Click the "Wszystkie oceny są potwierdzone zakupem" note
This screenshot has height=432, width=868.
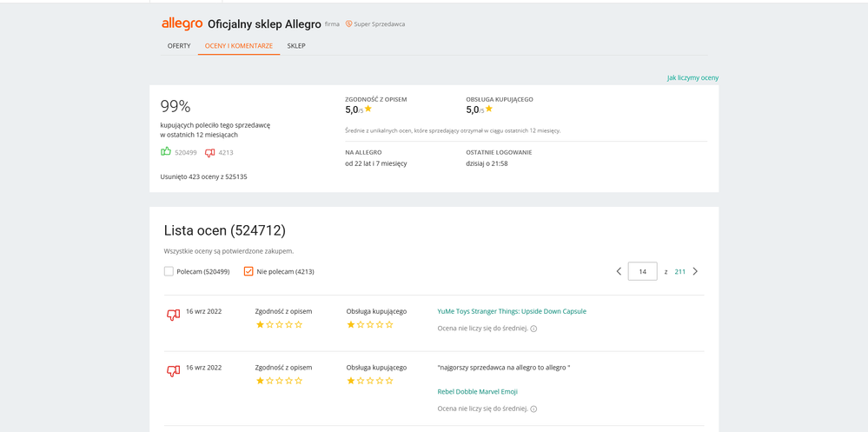coord(229,251)
